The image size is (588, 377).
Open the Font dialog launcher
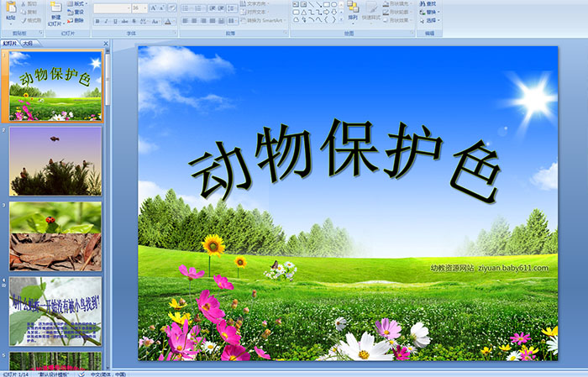(x=175, y=33)
